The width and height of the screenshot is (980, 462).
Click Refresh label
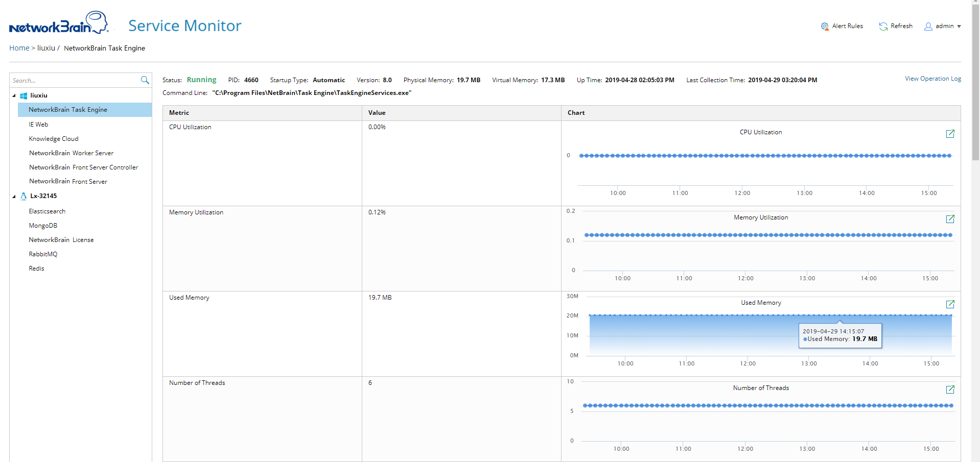coord(901,26)
